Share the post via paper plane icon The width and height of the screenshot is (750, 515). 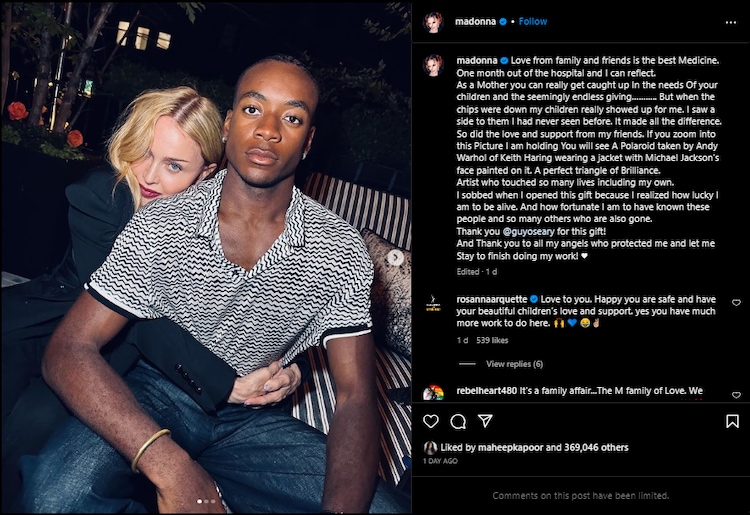click(x=485, y=421)
